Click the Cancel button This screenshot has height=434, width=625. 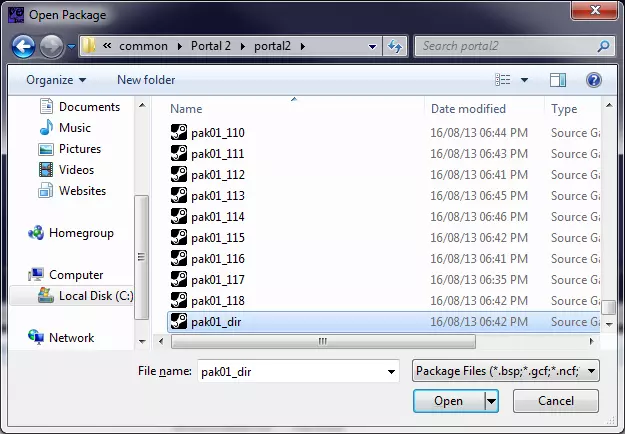click(556, 401)
